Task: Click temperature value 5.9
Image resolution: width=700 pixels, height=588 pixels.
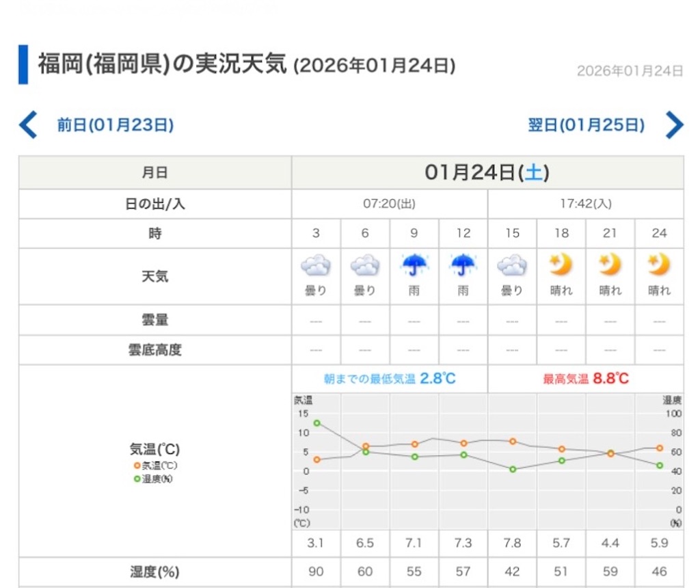Action: click(660, 544)
